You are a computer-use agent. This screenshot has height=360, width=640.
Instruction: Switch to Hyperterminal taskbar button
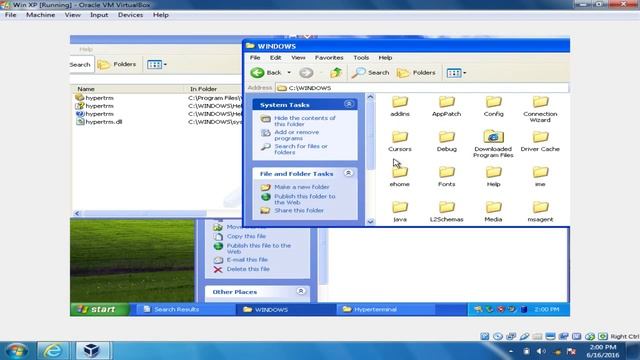386,309
